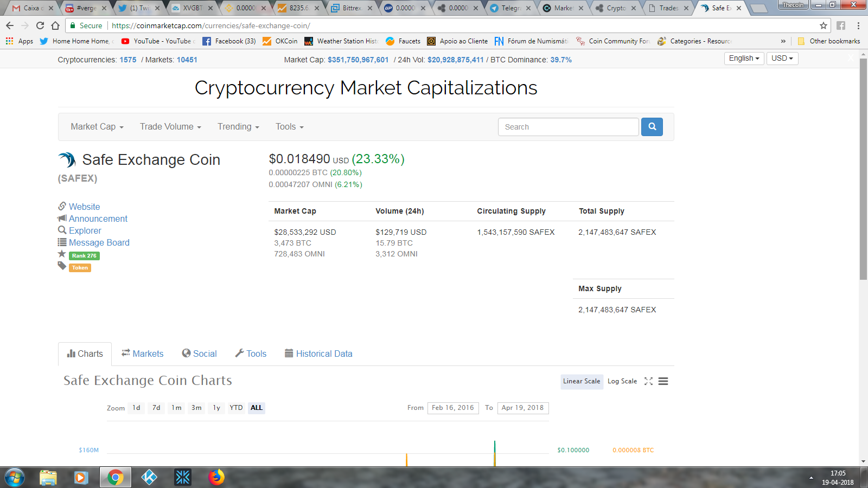
Task: Click the Safe Exchange Coin logo
Action: (67, 159)
